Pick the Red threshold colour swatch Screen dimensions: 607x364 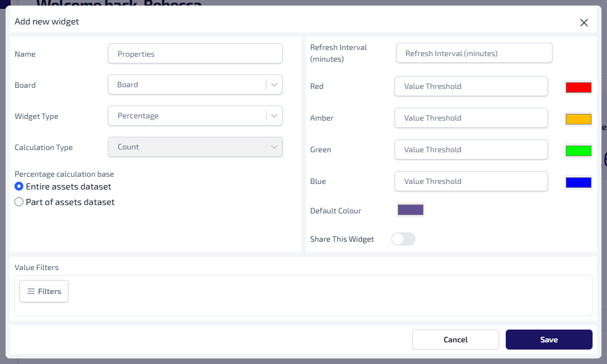coord(578,87)
